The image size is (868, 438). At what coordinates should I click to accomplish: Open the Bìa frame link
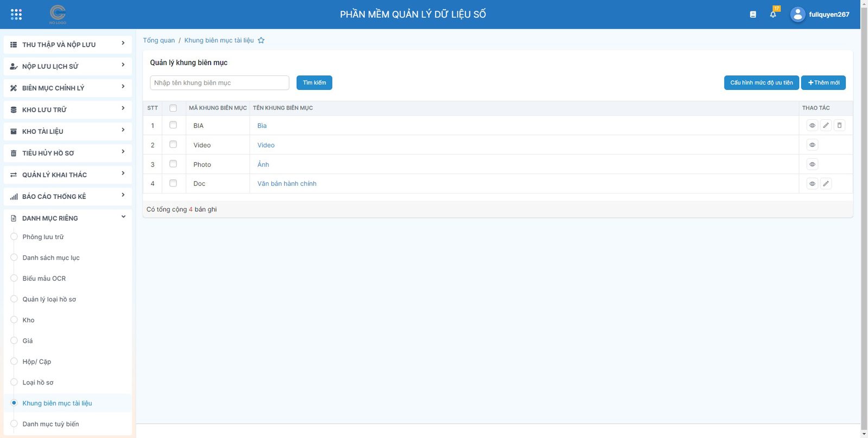[x=262, y=125]
